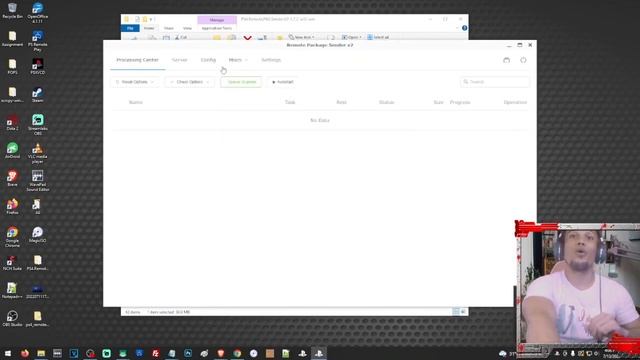Image resolution: width=640 pixels, height=360 pixels.
Task: Click the Operation column header
Action: [x=515, y=102]
